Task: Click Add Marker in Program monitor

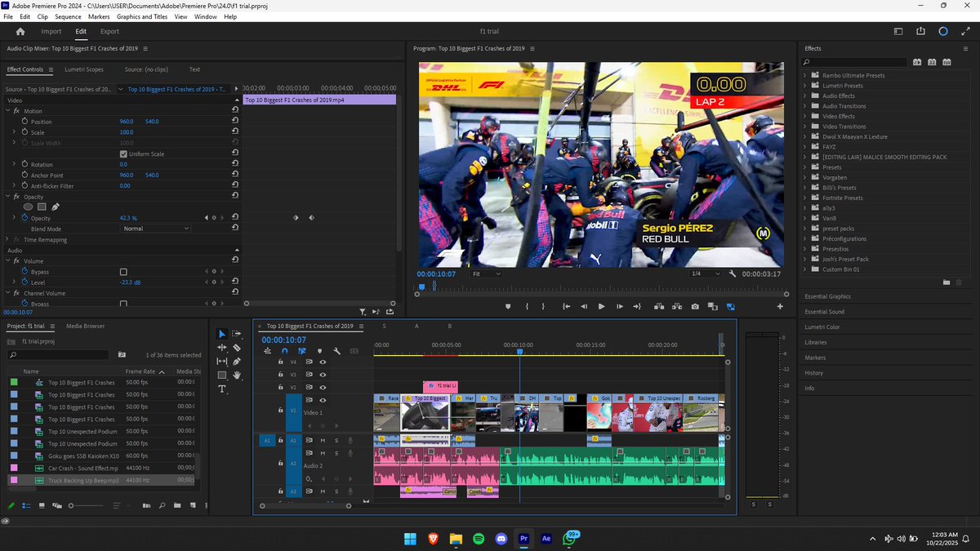Action: pos(507,306)
